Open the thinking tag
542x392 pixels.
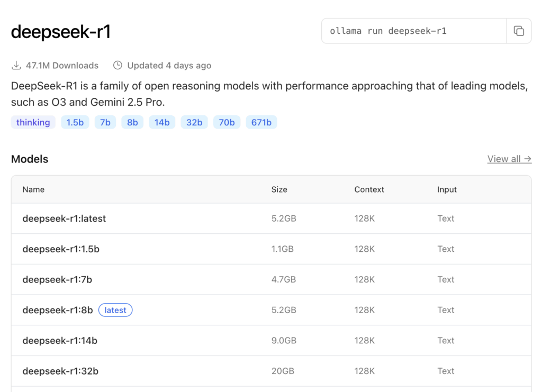(x=33, y=122)
